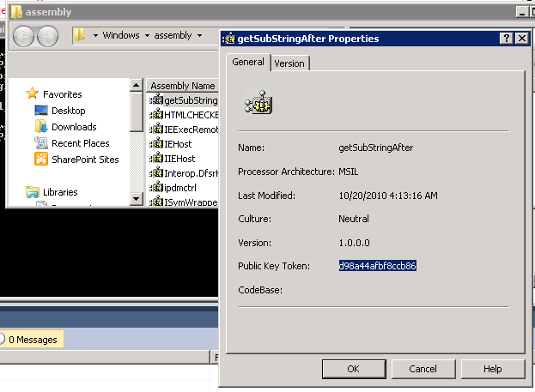
Task: Click the Assembly Name column header
Action: [x=183, y=86]
